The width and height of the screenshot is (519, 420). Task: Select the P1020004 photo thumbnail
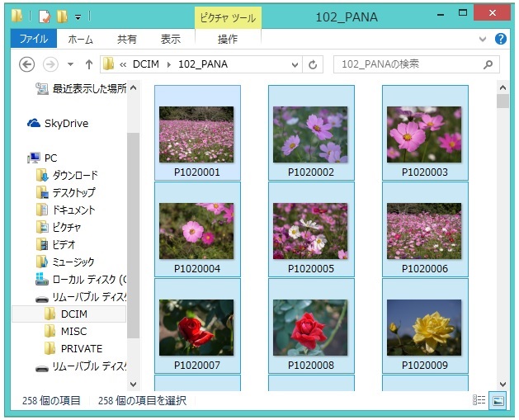[197, 229]
